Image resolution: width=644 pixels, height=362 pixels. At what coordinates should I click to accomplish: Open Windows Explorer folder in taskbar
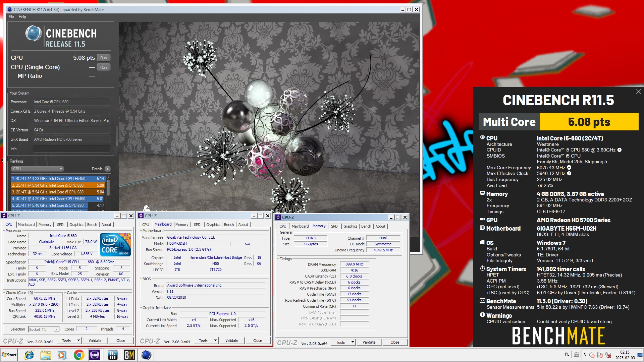46,355
